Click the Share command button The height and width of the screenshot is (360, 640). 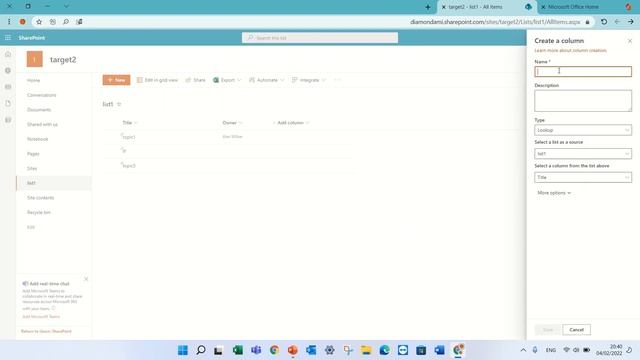(196, 80)
